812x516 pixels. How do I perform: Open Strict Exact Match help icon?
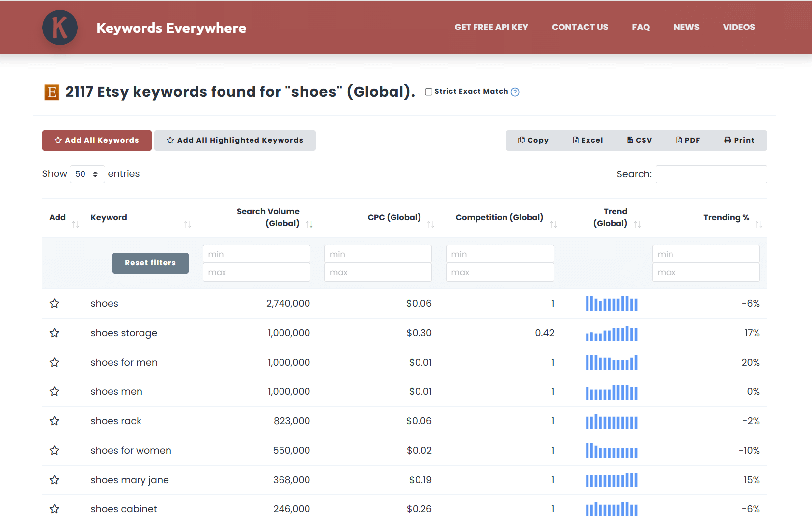515,92
